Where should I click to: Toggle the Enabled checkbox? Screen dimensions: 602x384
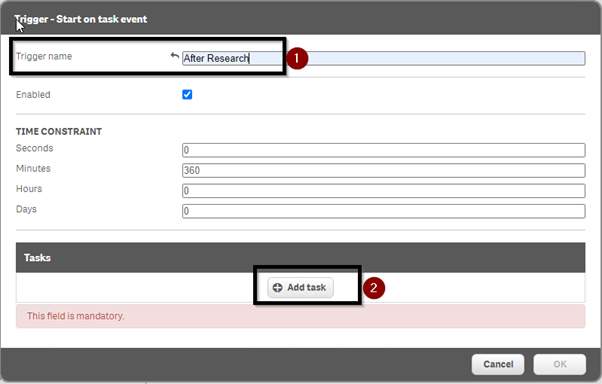187,94
